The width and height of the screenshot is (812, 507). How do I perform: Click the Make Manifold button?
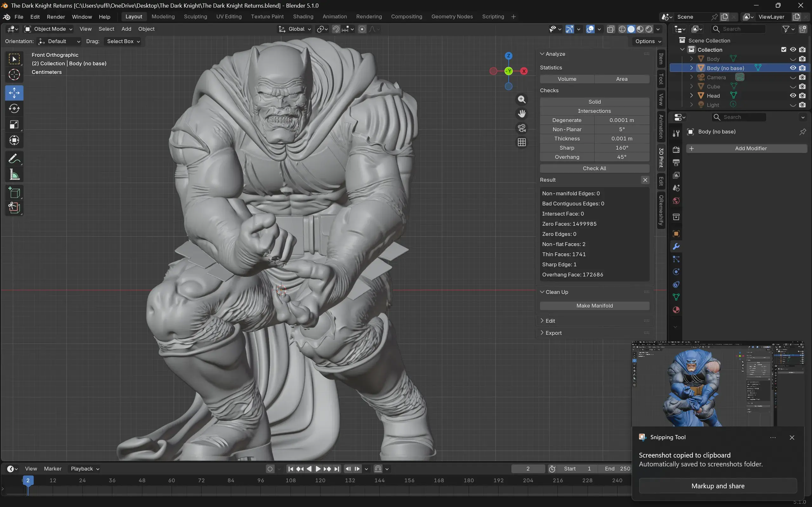pos(594,306)
